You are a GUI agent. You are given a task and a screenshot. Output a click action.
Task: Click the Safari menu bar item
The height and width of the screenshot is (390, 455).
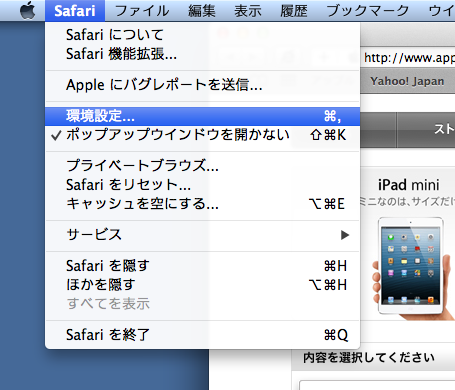pos(75,11)
